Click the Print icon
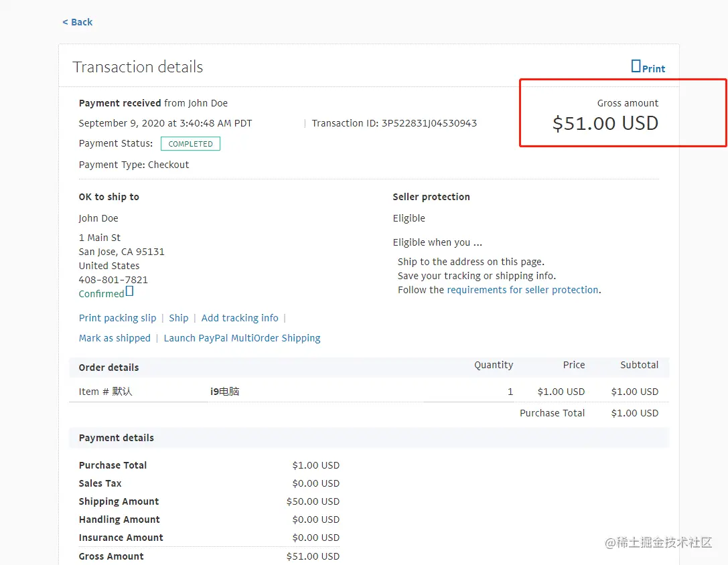 [636, 66]
